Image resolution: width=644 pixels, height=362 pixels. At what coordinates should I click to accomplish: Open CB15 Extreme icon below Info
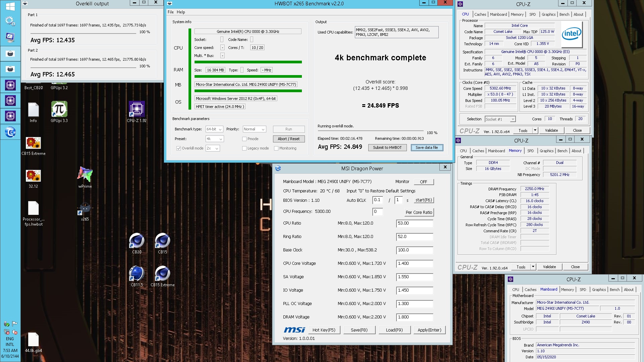click(x=33, y=146)
